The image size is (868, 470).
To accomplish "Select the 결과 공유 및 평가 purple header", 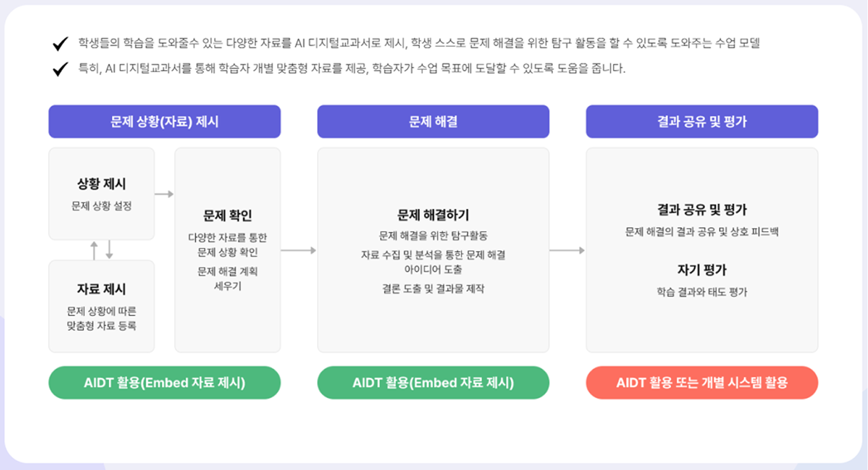I will coord(702,121).
